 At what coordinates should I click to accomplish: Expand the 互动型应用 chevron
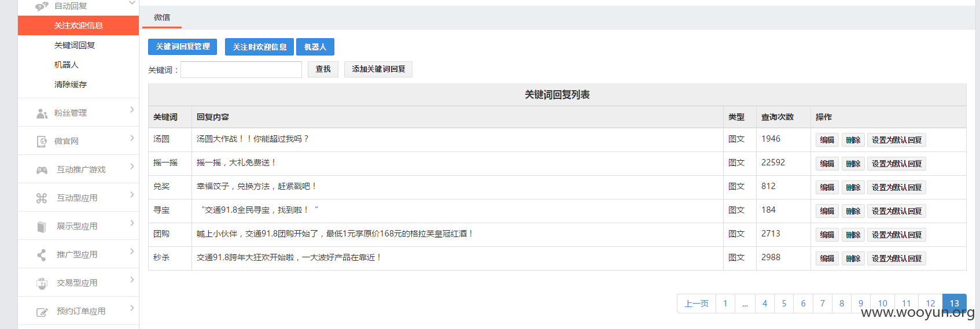132,195
